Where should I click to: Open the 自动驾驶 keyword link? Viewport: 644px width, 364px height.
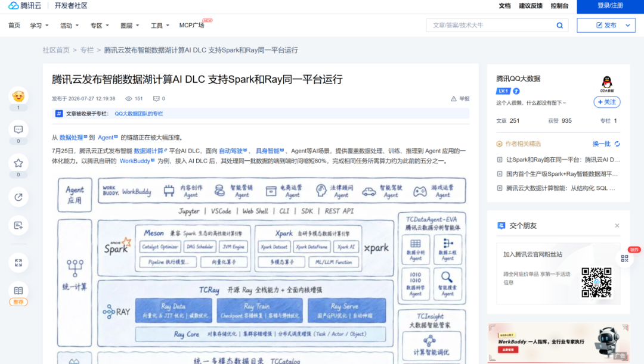233,151
